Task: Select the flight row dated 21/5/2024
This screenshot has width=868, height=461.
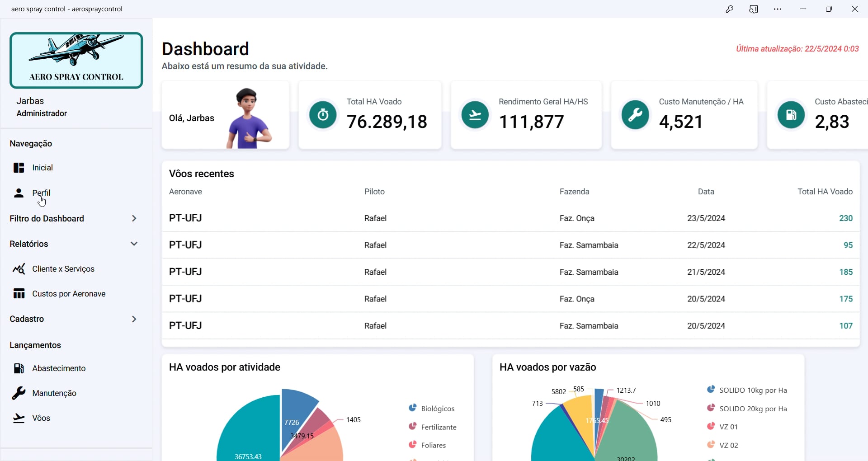Action: pyautogui.click(x=511, y=272)
